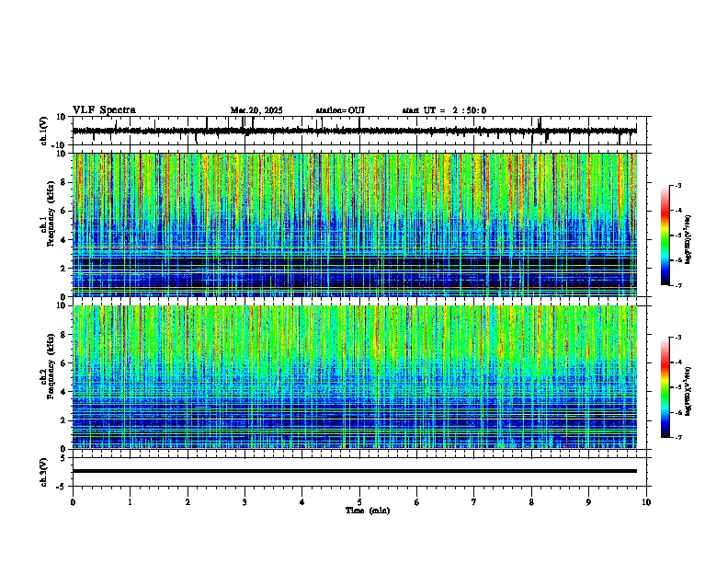Click the "station=OUJ" header text
The image size is (728, 563).
[340, 110]
